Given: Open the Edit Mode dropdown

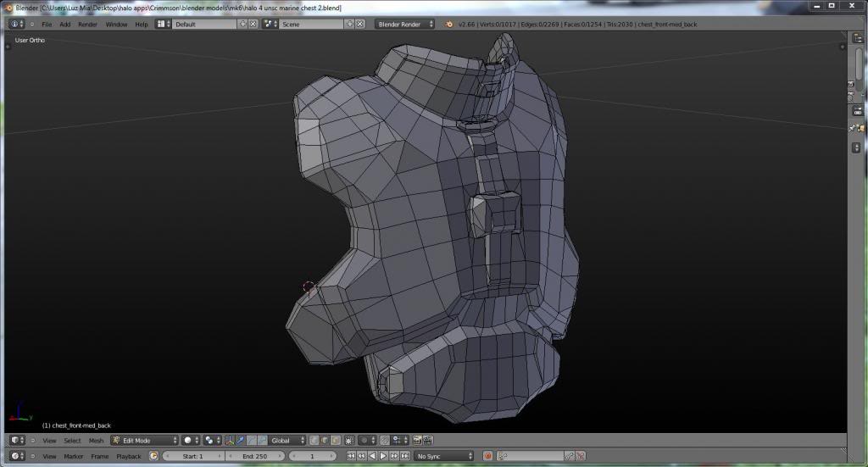Looking at the screenshot, I should [x=145, y=441].
